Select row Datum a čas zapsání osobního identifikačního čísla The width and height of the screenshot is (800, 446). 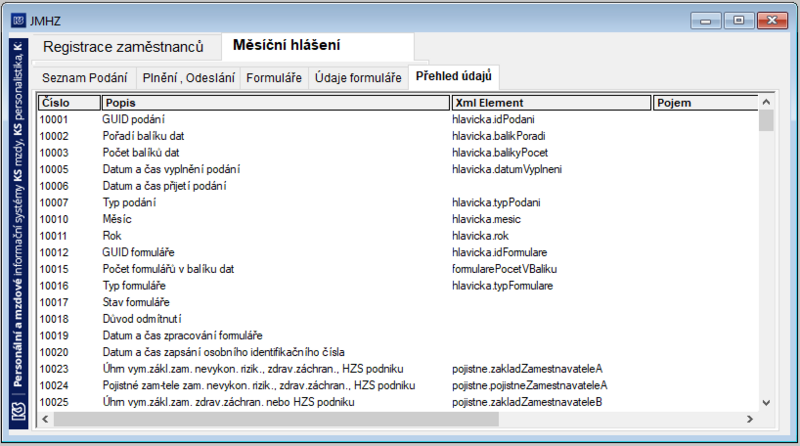click(398, 352)
